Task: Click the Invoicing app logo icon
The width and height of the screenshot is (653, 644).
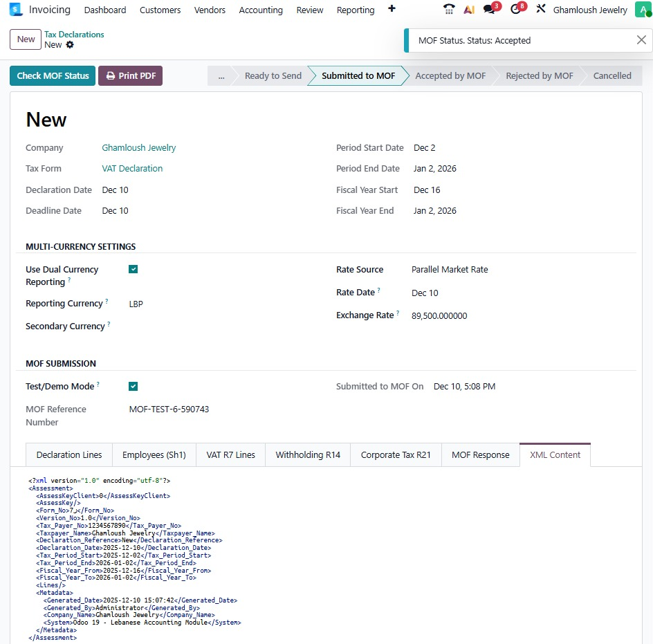Action: click(17, 10)
